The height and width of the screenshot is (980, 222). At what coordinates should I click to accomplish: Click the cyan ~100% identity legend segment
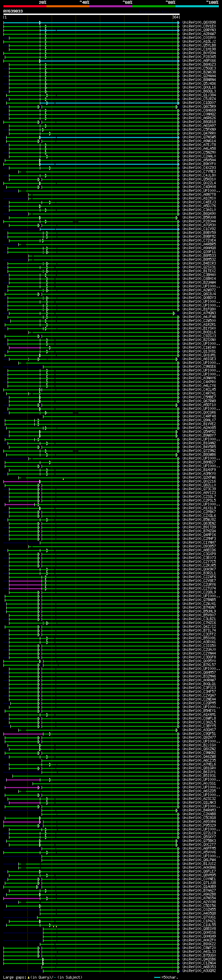pos(197,6)
